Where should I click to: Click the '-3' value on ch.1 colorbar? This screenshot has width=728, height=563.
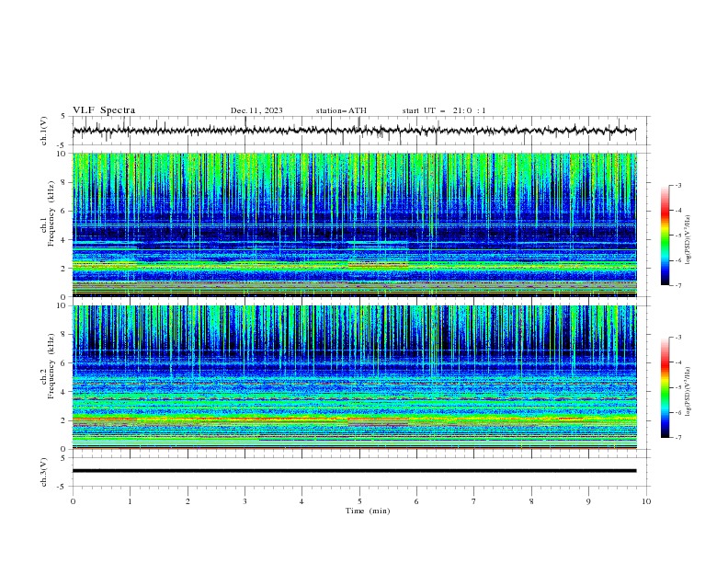click(677, 185)
